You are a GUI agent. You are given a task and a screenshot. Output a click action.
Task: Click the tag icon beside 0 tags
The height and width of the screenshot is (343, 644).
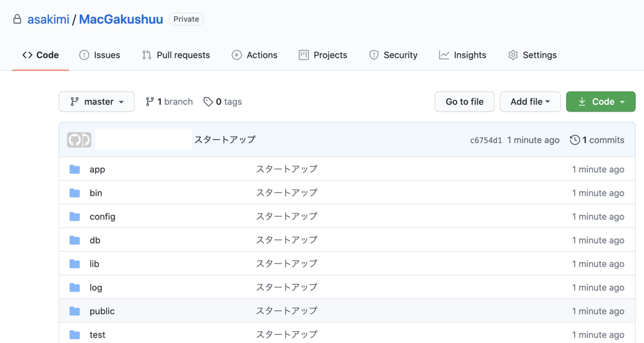(x=208, y=102)
